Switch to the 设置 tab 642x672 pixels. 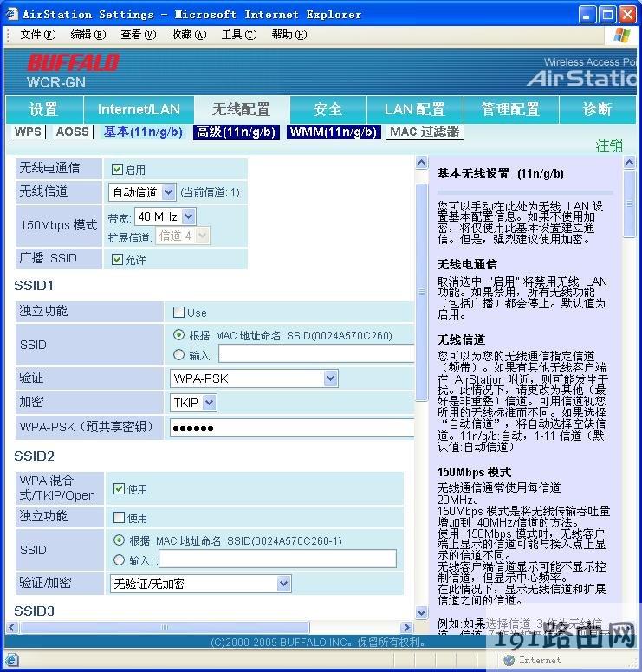coord(44,110)
